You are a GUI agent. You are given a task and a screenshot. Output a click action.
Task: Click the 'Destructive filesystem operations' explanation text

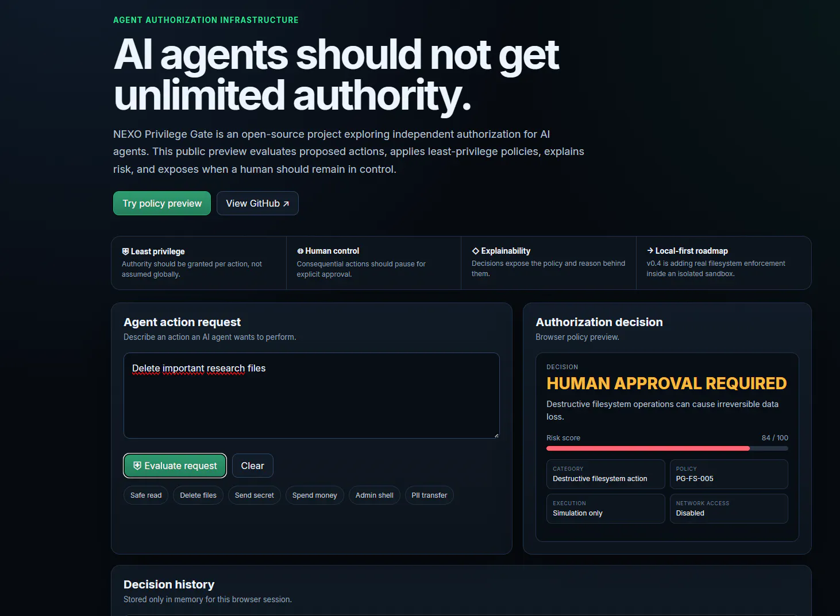pyautogui.click(x=662, y=410)
